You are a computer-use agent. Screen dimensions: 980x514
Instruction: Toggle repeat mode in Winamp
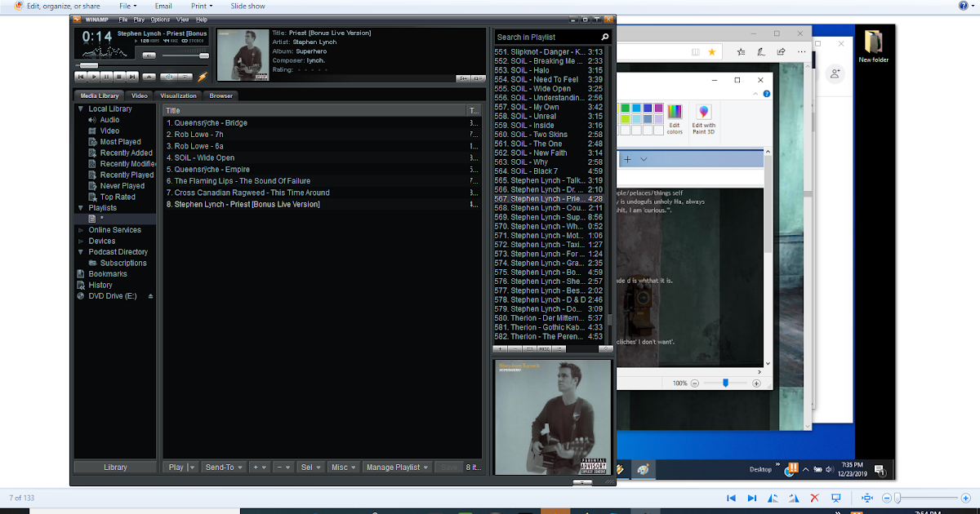185,77
